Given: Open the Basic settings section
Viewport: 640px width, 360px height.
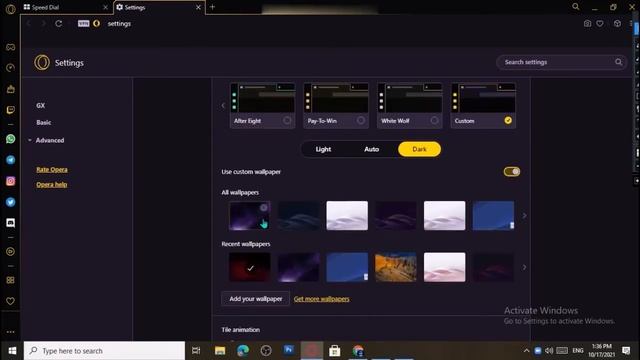Looking at the screenshot, I should click(44, 122).
